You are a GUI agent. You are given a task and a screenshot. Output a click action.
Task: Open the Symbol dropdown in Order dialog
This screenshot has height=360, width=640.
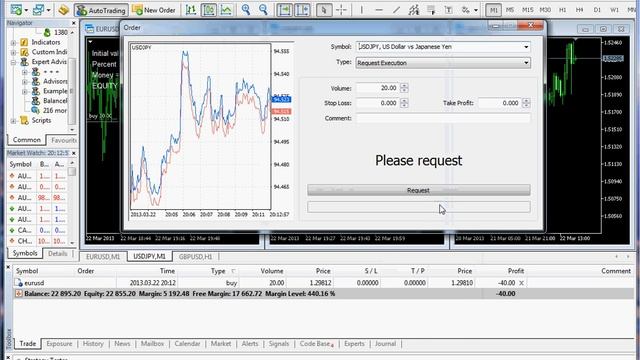coord(526,47)
